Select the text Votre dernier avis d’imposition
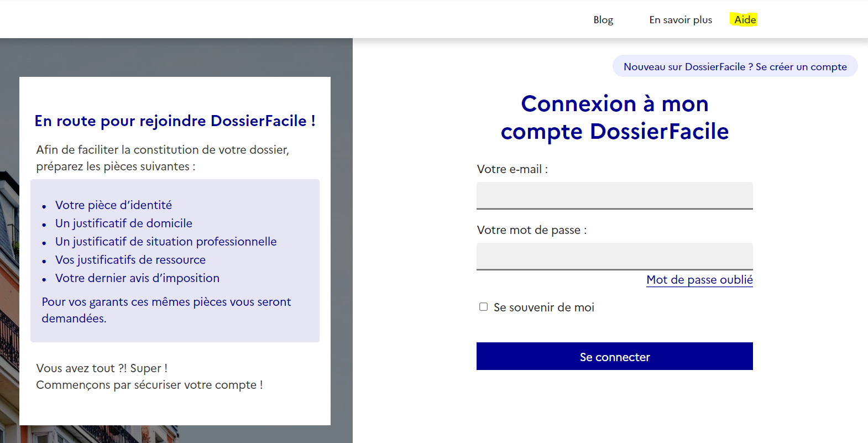868x443 pixels. (x=137, y=278)
